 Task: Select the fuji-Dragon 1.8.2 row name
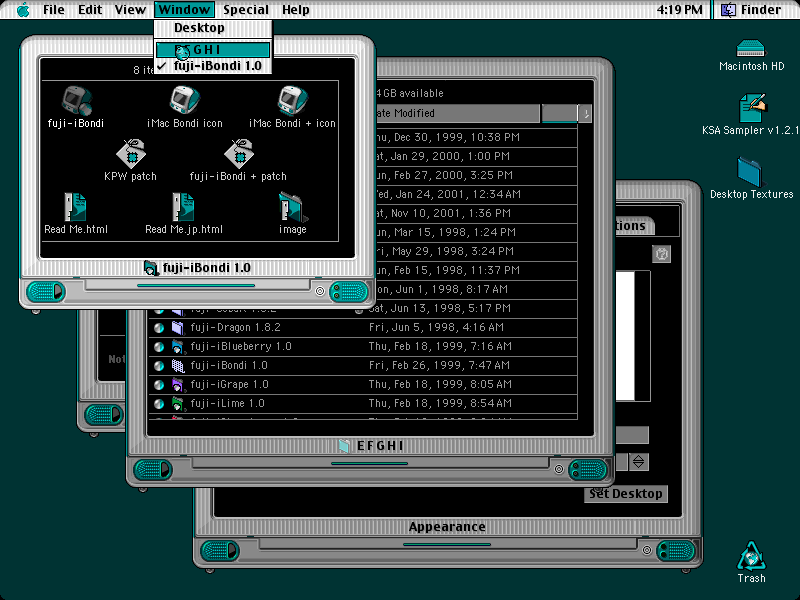pos(235,328)
